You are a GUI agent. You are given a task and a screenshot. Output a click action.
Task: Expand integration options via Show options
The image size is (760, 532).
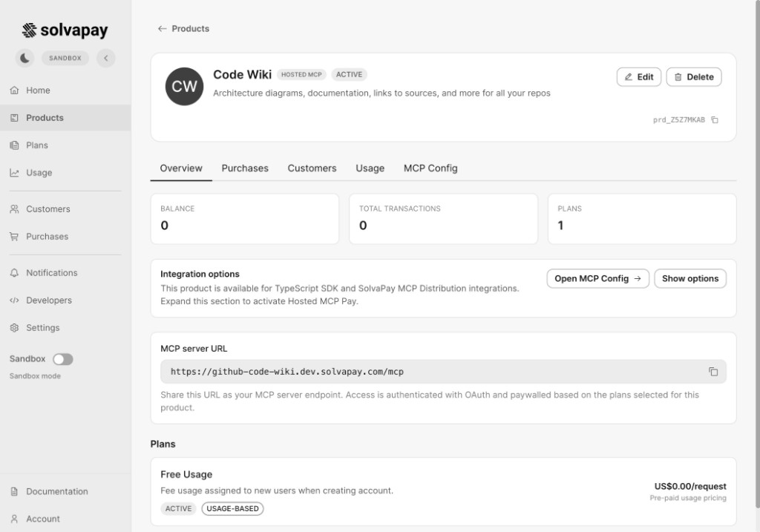(689, 278)
